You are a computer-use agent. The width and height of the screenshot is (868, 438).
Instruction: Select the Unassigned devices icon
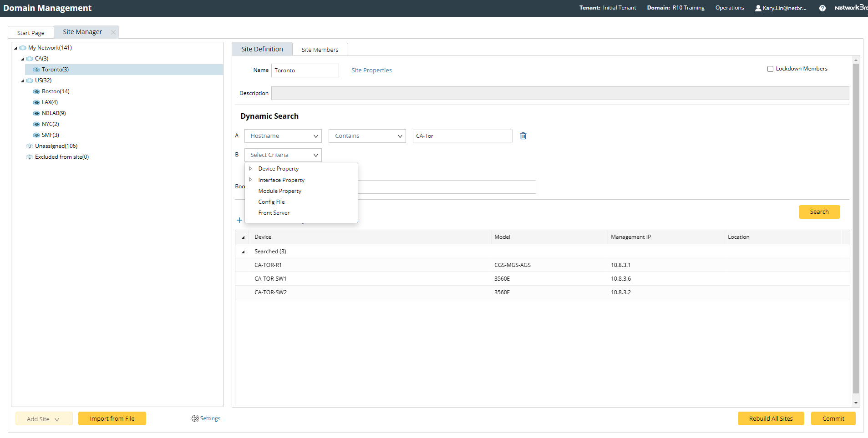pos(30,146)
